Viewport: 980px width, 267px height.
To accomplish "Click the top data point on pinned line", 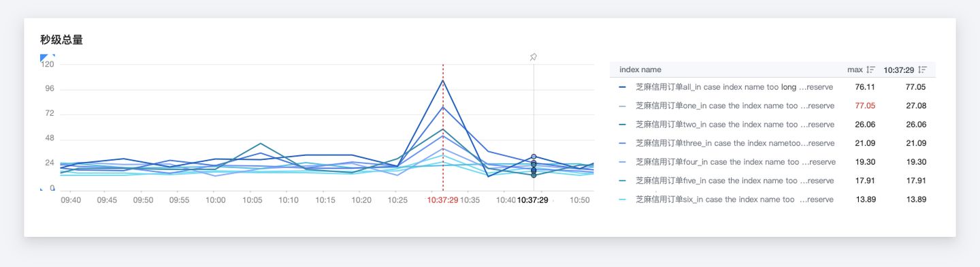I will 534,157.
